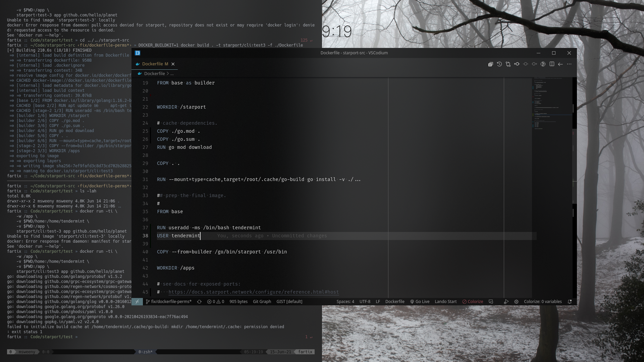Open previous revision commit icon

[x=517, y=64]
